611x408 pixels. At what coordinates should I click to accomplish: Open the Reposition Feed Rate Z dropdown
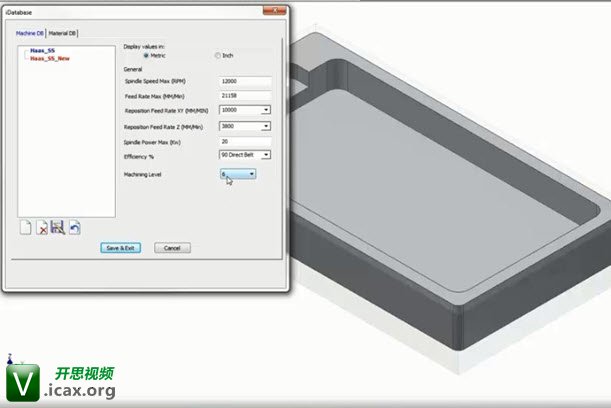266,126
